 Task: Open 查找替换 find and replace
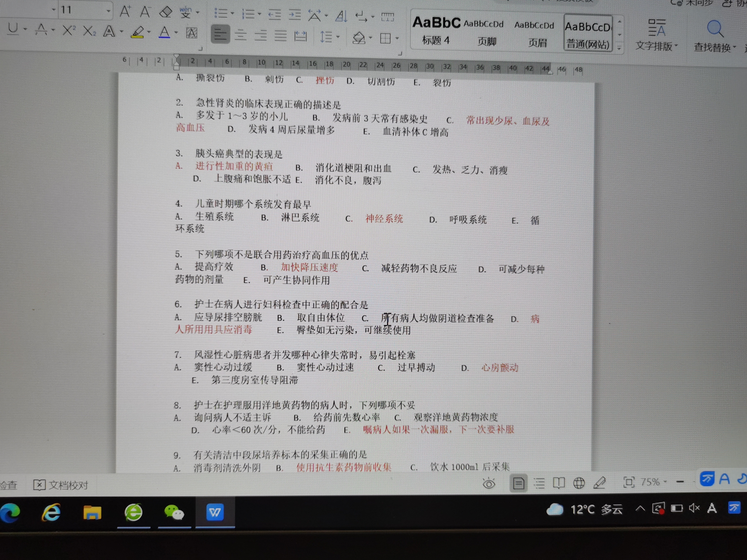tap(715, 37)
